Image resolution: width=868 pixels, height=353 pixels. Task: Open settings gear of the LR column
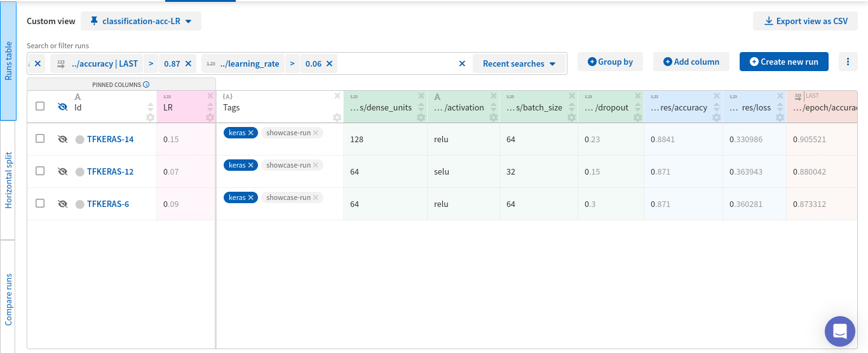tap(210, 117)
